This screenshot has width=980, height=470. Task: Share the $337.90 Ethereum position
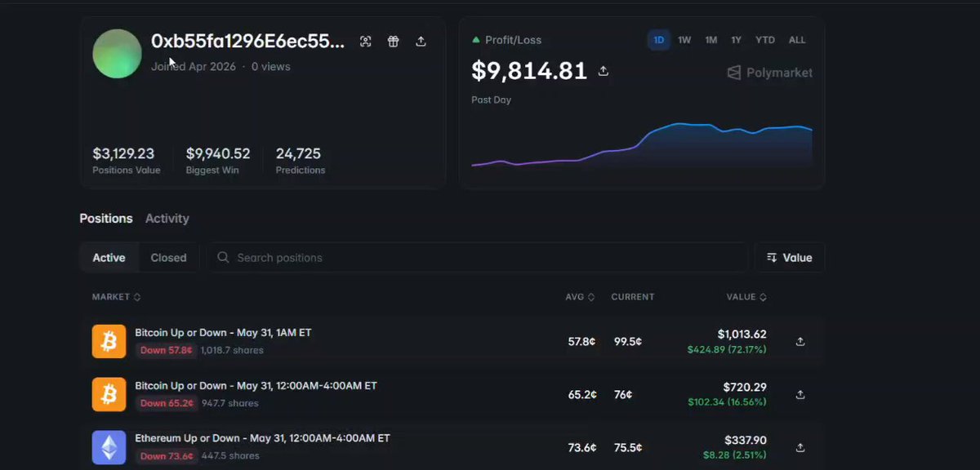pos(800,447)
